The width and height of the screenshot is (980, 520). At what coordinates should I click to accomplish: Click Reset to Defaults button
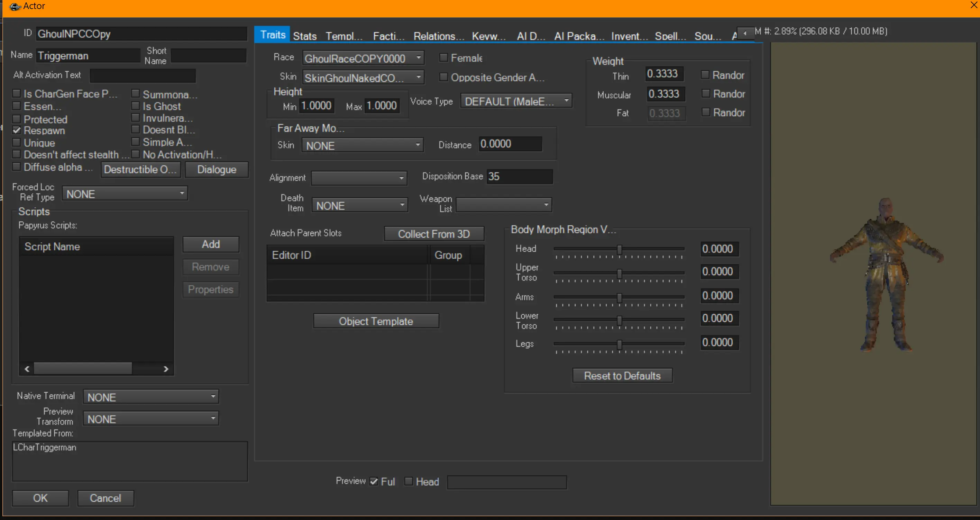(x=622, y=375)
